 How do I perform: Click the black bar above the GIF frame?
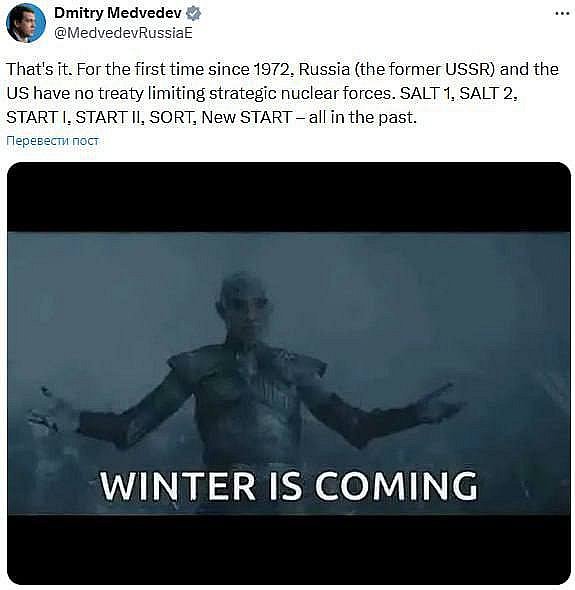coord(289,197)
